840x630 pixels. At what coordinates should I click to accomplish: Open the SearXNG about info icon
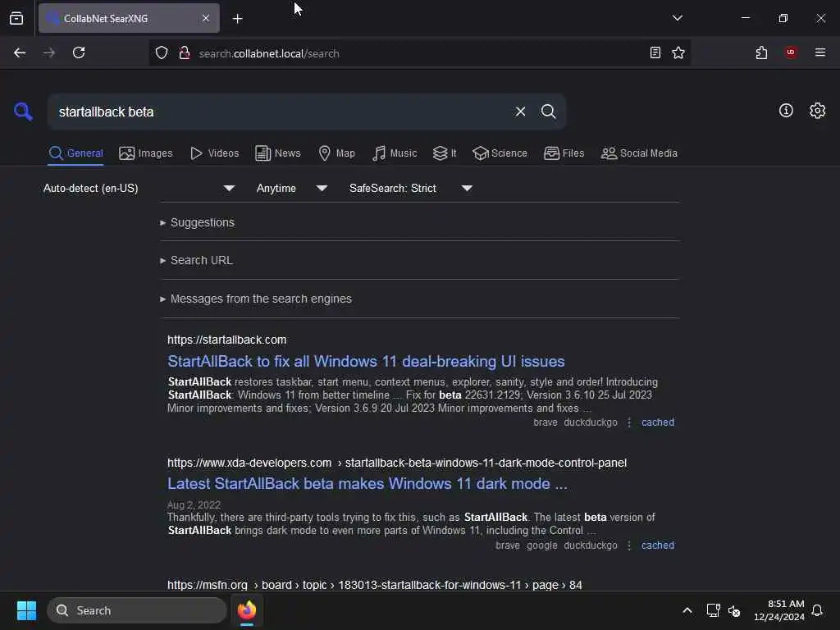(786, 111)
